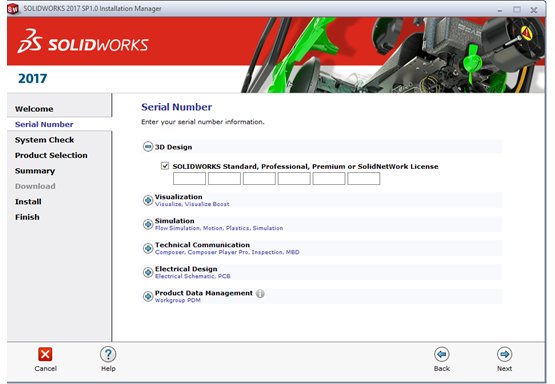Click the Product Data Management heading label

tap(204, 293)
